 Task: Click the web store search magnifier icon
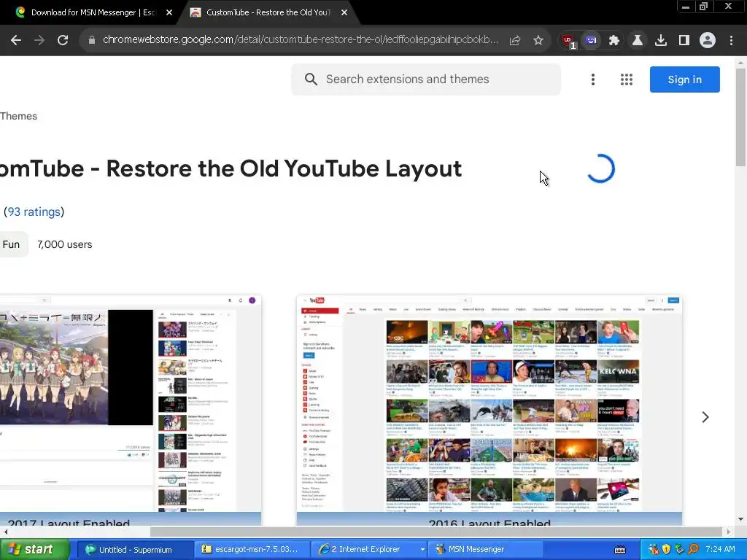pyautogui.click(x=311, y=79)
